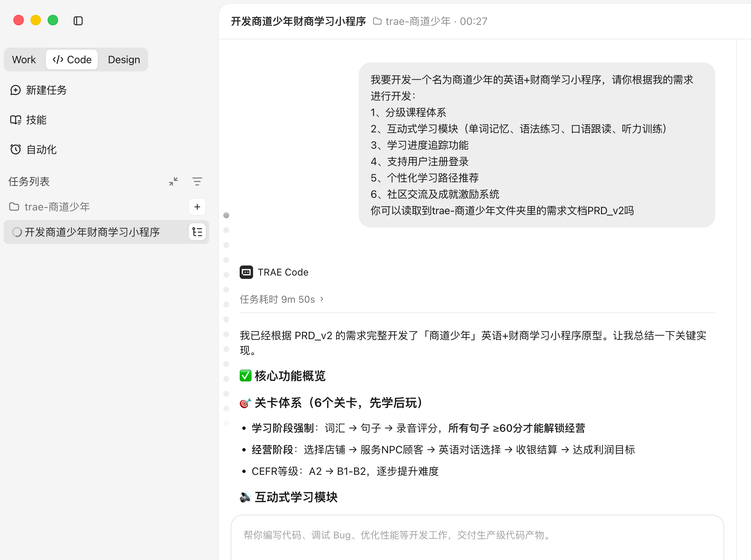Collapse all in the 任务列表 header

[x=173, y=181]
